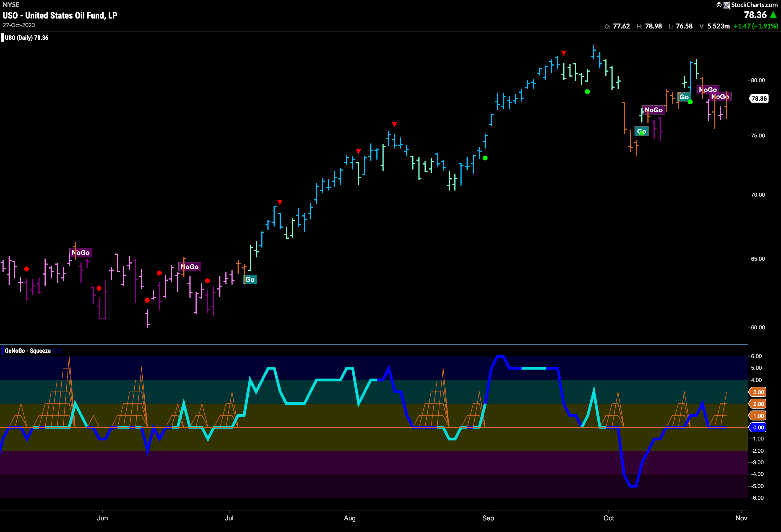
Task: Click the red dot just before the Jun label date
Action: 99,288
